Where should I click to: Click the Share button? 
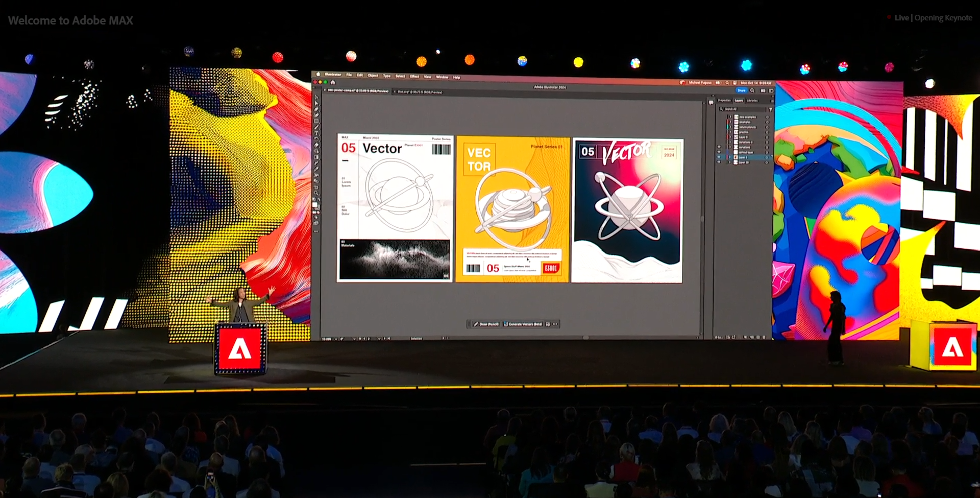point(741,90)
